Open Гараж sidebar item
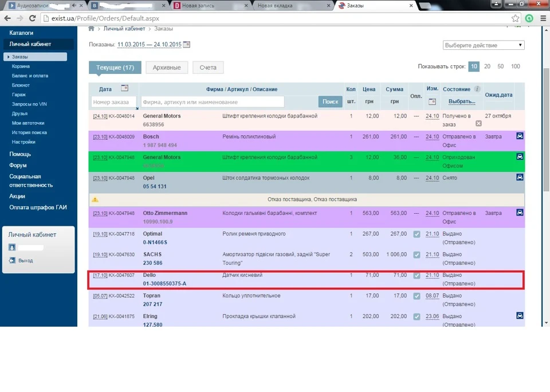 click(x=19, y=95)
